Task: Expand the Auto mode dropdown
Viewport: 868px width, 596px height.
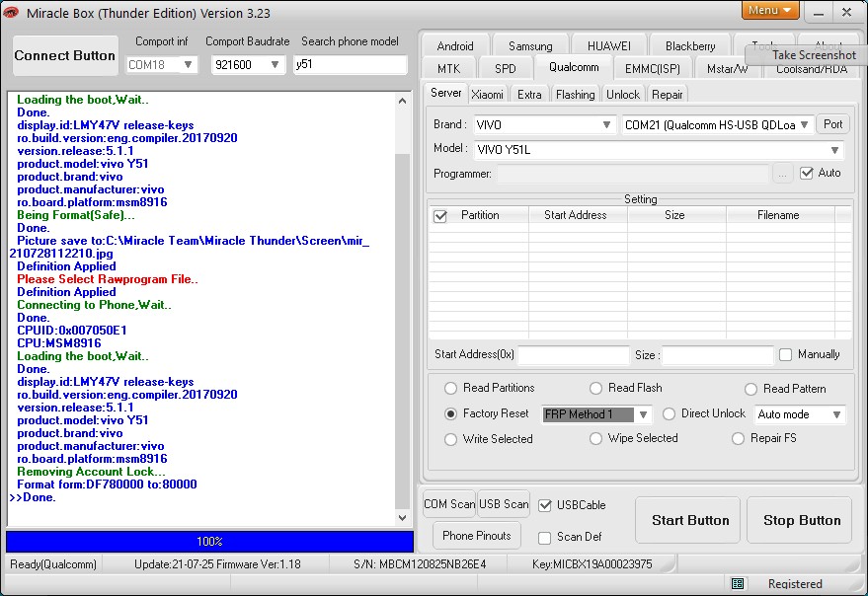Action: [x=799, y=414]
